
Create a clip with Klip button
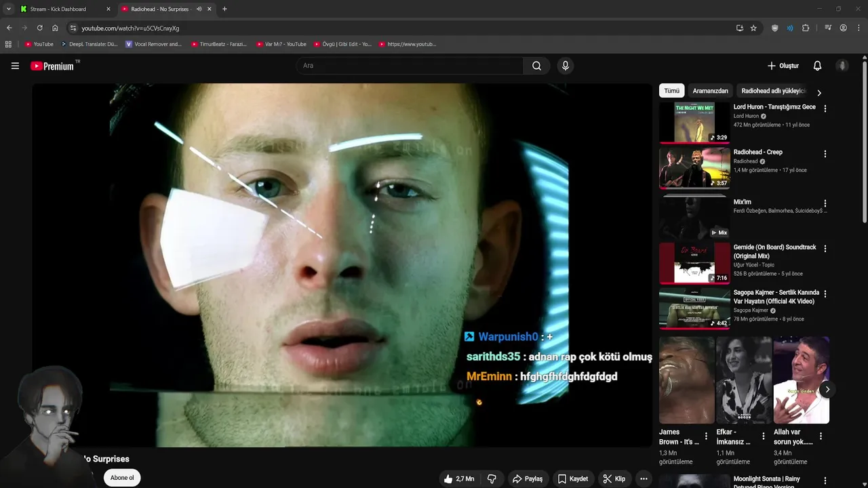point(614,479)
